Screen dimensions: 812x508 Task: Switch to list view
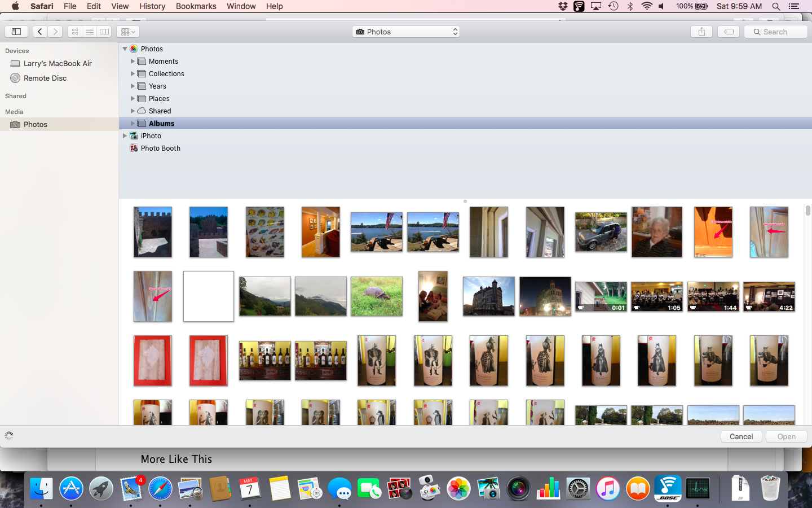click(x=90, y=32)
